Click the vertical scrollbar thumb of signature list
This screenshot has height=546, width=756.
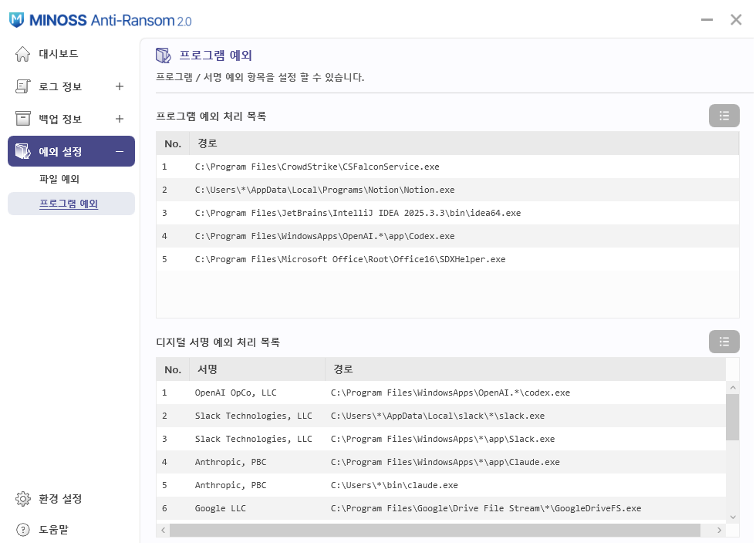click(x=734, y=418)
